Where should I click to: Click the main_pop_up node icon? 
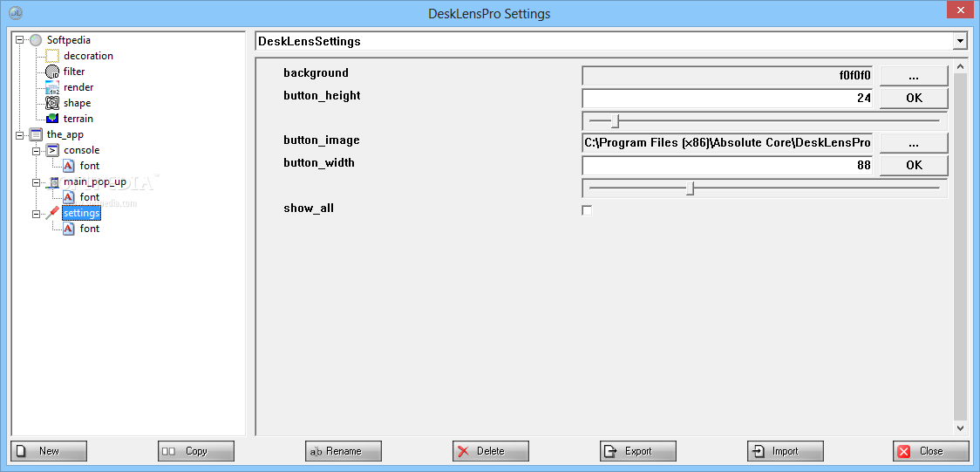coord(52,181)
